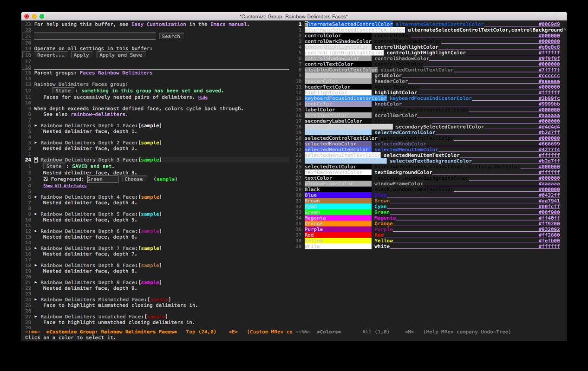Pick the Green swatch in Colors list
The image size is (588, 371).
point(338,212)
